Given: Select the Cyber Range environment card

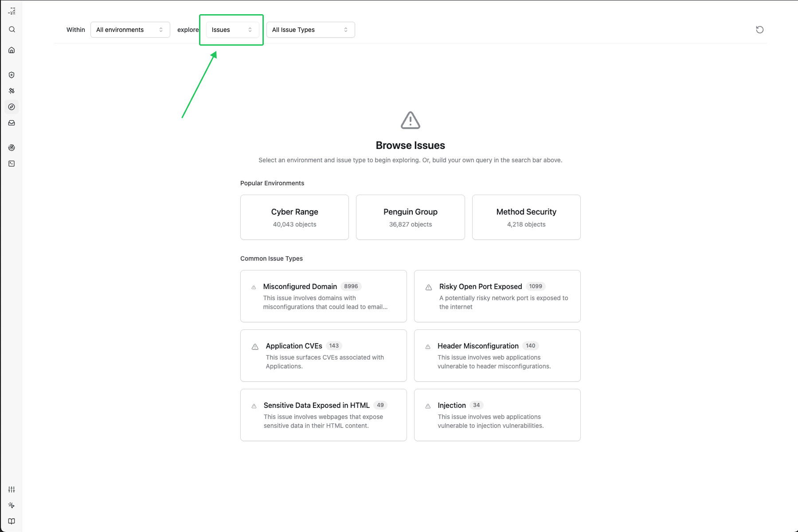Looking at the screenshot, I should point(294,217).
